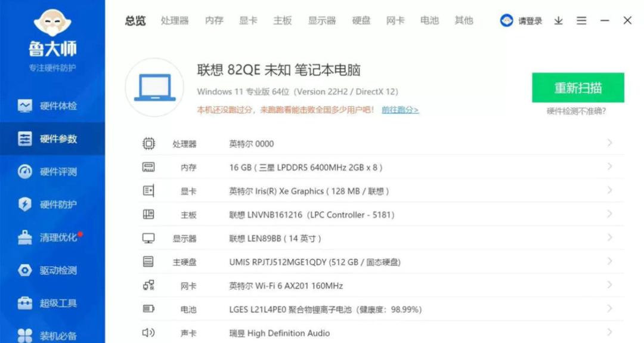Switch to the 显卡 tab

tap(249, 20)
